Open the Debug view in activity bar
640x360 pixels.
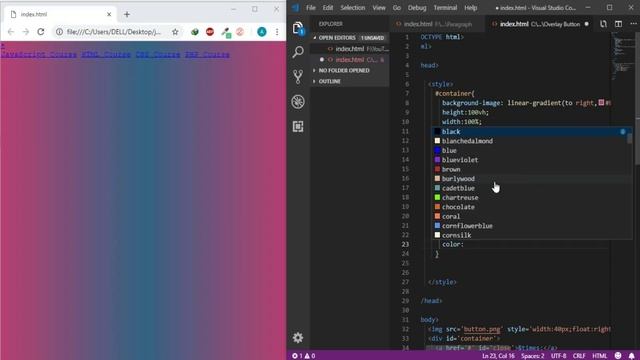tap(298, 102)
